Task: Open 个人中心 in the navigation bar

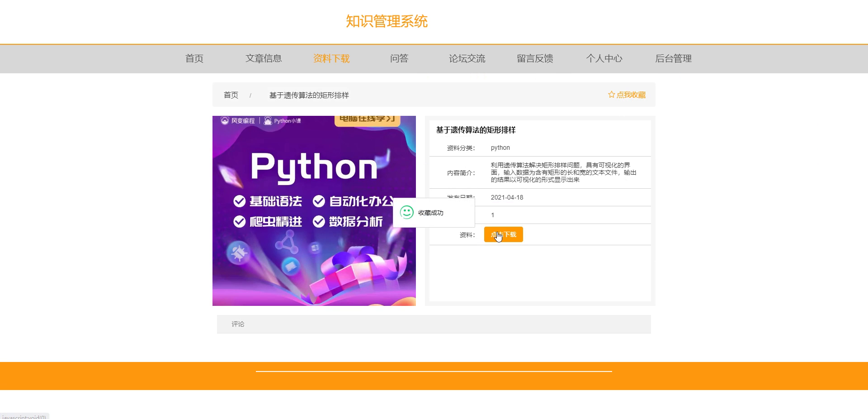Action: point(604,58)
